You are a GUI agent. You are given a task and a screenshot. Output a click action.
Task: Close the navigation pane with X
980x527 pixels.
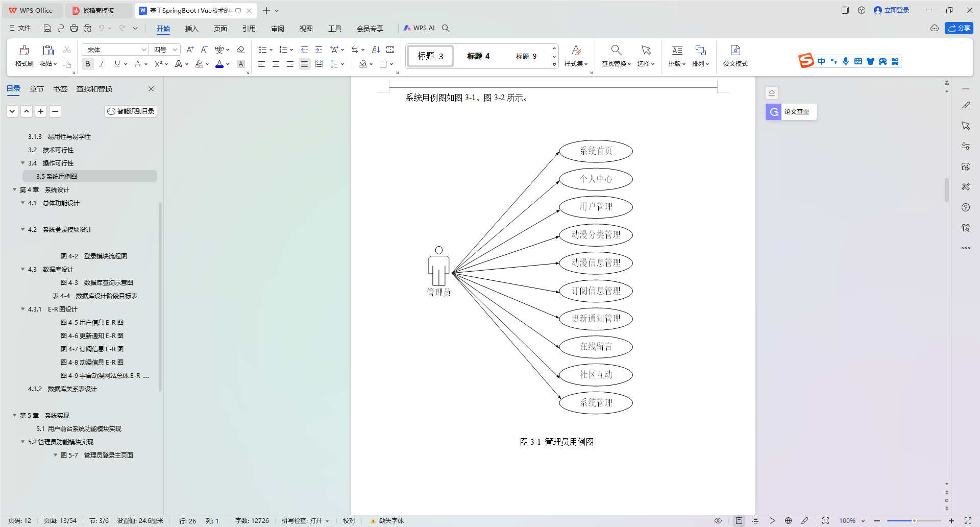[x=151, y=89]
